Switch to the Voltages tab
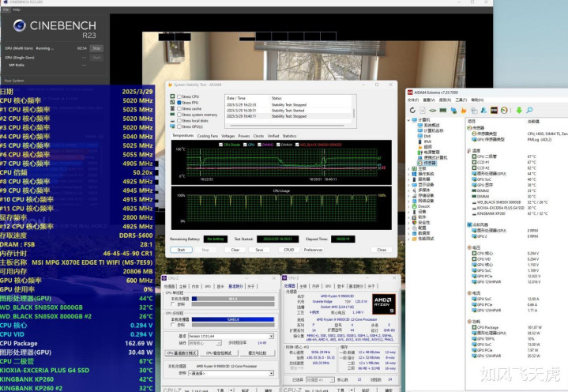Image resolution: width=568 pixels, height=392 pixels. 228,136
